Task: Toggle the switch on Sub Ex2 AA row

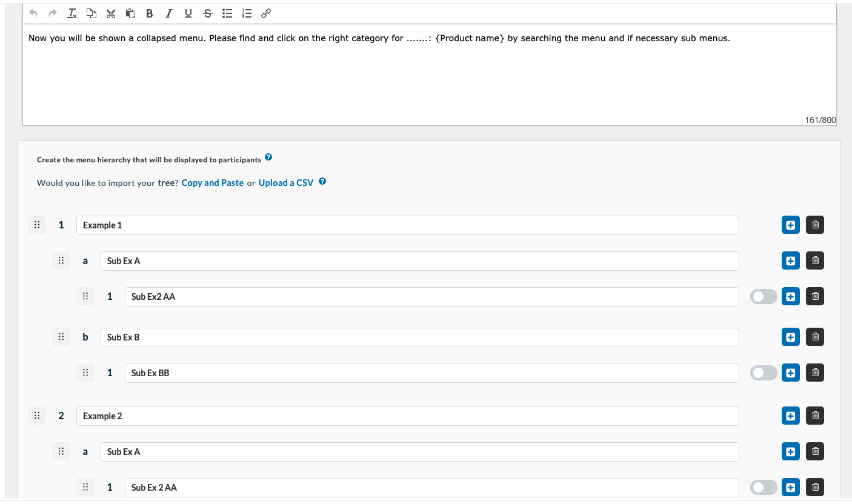Action: 763,297
